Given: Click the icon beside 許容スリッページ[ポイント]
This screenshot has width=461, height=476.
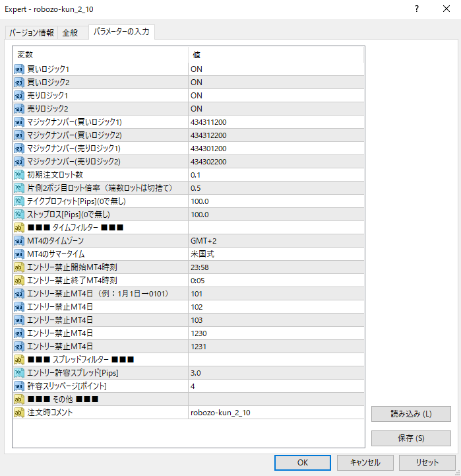Looking at the screenshot, I should click(x=19, y=386).
